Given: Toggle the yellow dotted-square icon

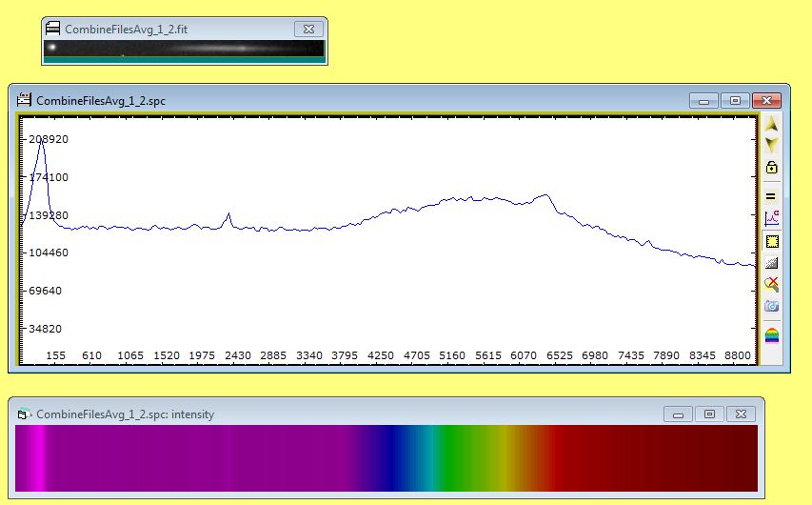Looking at the screenshot, I should click(x=772, y=241).
